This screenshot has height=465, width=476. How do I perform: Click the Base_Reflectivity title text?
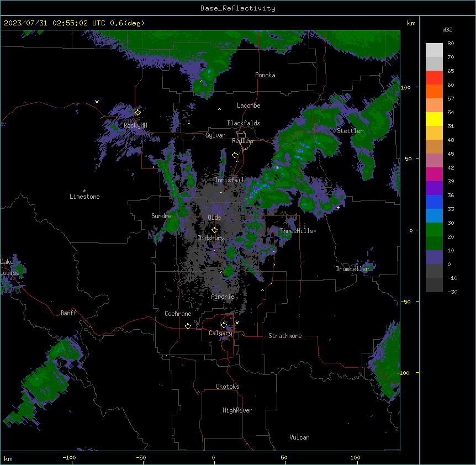point(237,8)
